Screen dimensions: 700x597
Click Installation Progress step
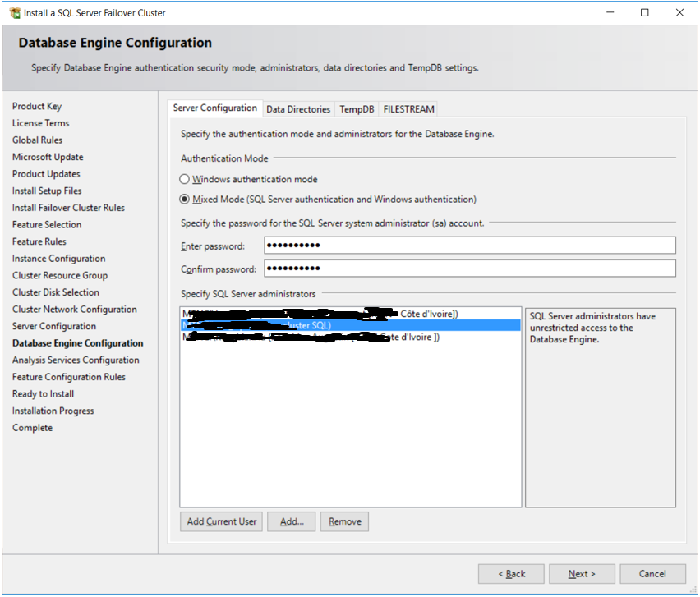(x=53, y=412)
